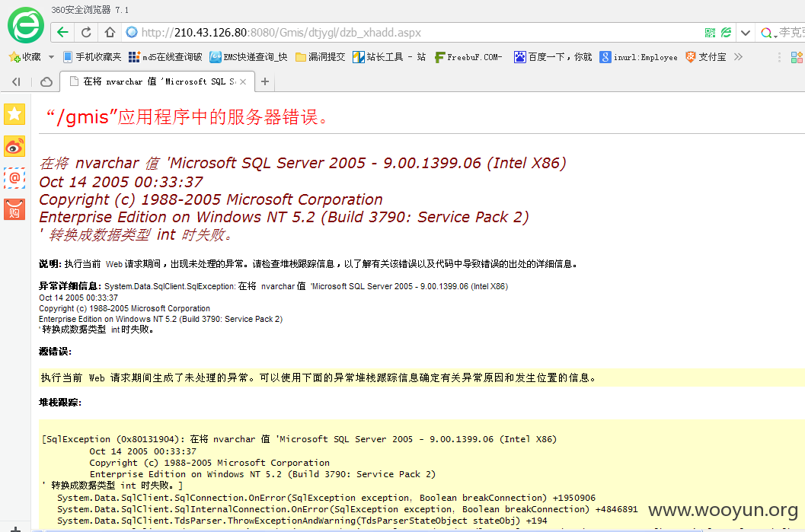Click the "/gmis"应用程序中的服务器错误 heading

coord(187,117)
